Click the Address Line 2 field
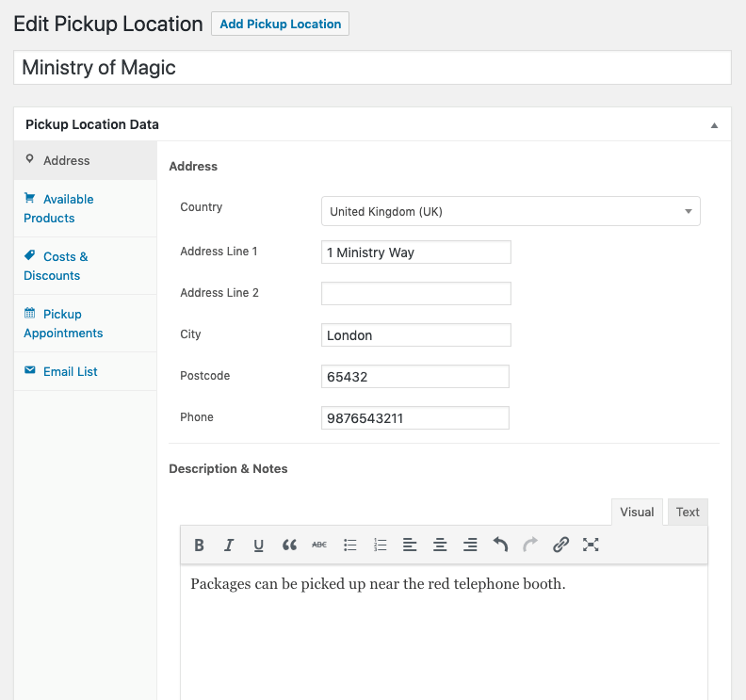This screenshot has height=700, width=746. pyautogui.click(x=415, y=293)
